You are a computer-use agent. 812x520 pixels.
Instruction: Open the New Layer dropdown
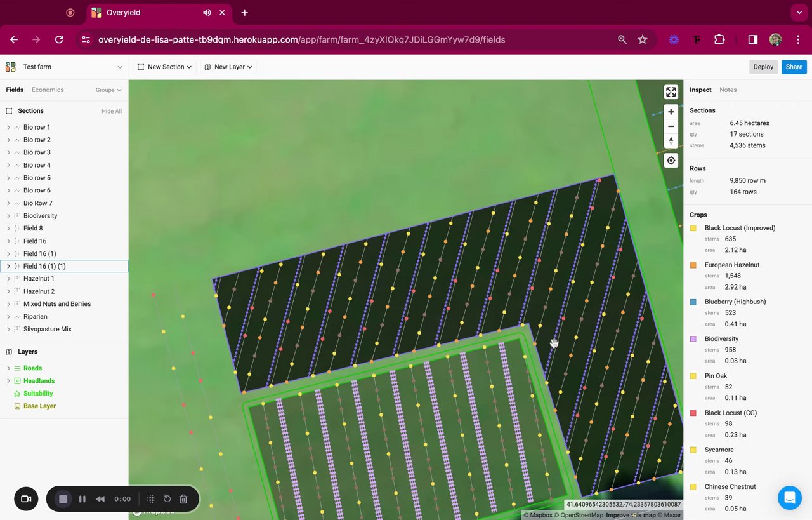pos(228,67)
